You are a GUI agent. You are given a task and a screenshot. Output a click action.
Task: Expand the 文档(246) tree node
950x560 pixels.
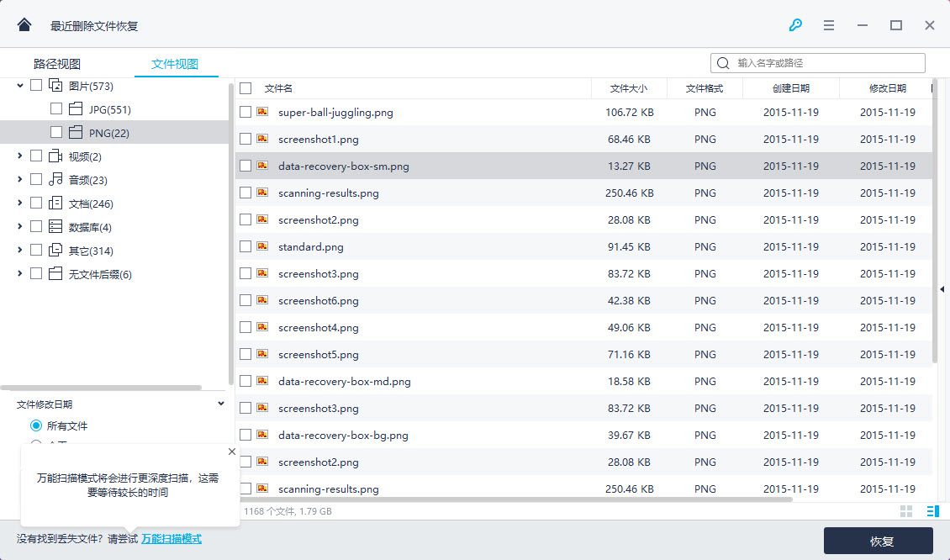tap(20, 203)
